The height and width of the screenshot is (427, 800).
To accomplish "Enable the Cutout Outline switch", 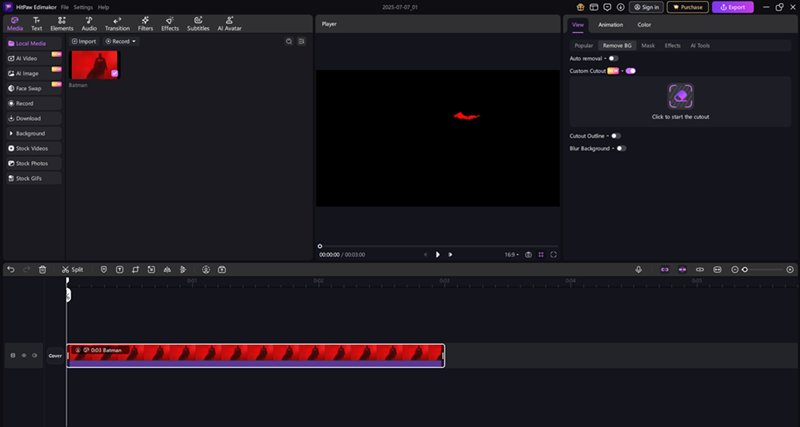I will (616, 136).
